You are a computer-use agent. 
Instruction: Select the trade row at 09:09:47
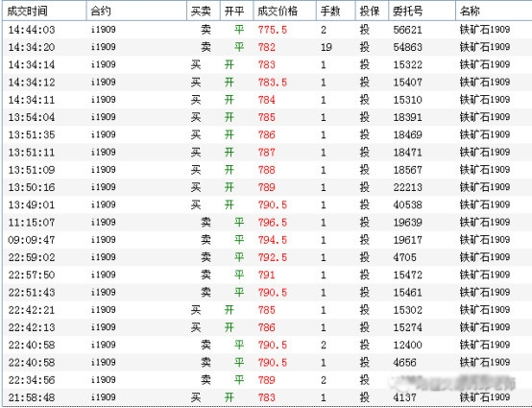pyautogui.click(x=267, y=240)
